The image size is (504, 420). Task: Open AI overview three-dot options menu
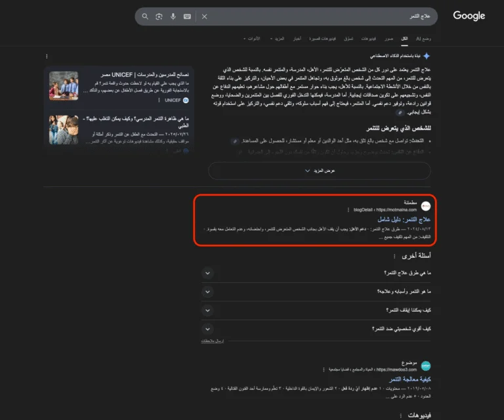[47, 56]
